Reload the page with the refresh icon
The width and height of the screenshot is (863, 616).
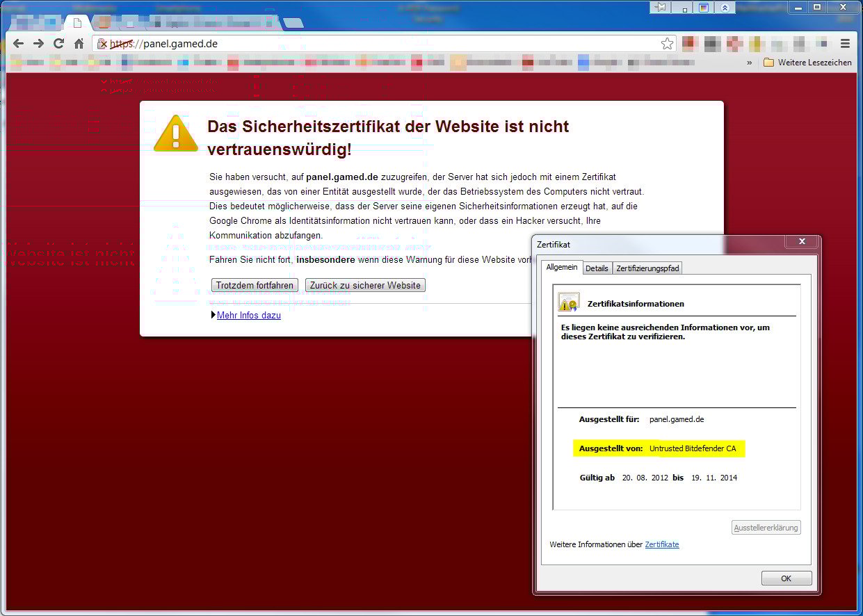click(59, 44)
